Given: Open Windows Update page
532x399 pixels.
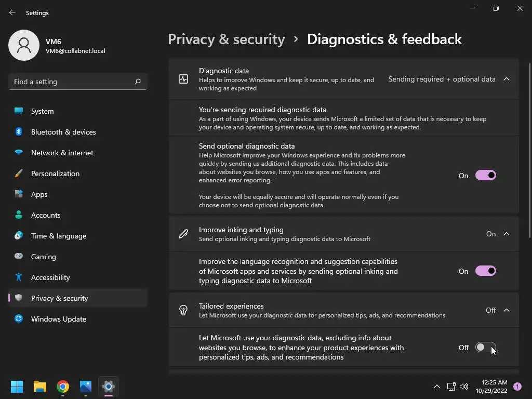Looking at the screenshot, I should click(78, 319).
